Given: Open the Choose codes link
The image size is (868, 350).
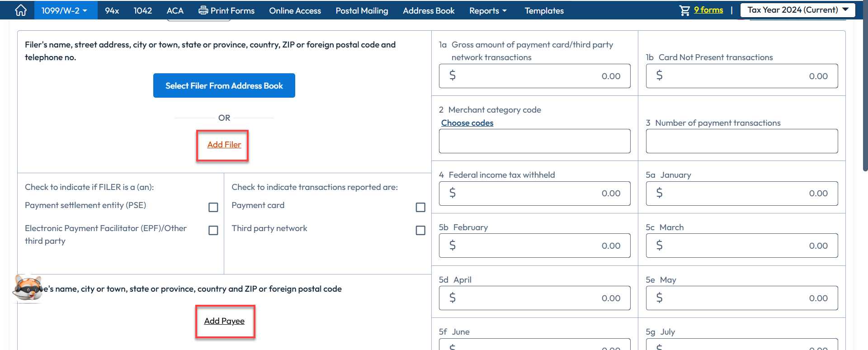Looking at the screenshot, I should [x=467, y=123].
